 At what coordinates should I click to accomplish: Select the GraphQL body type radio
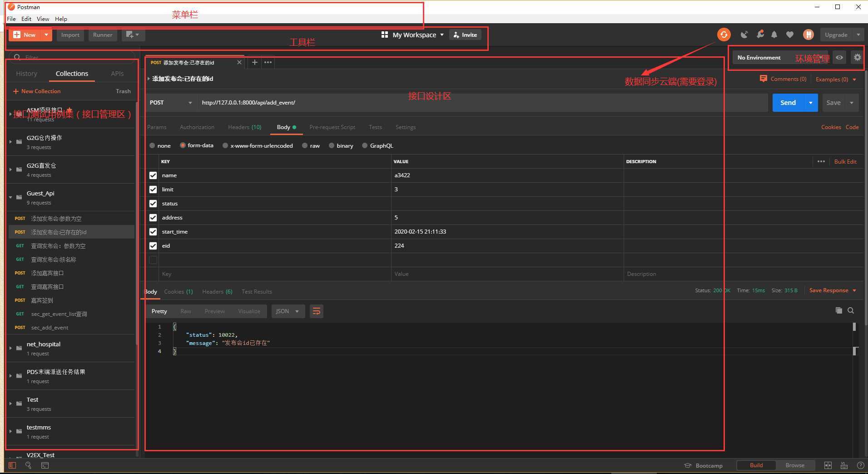(365, 146)
